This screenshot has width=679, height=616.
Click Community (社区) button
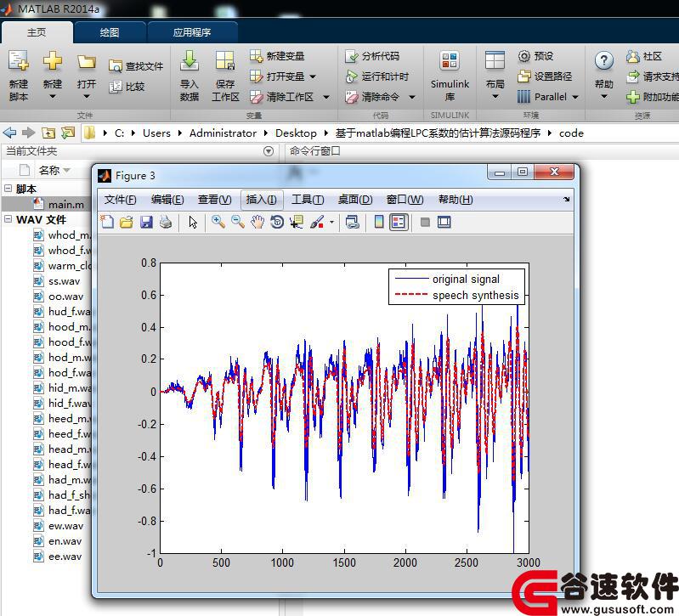pos(644,56)
